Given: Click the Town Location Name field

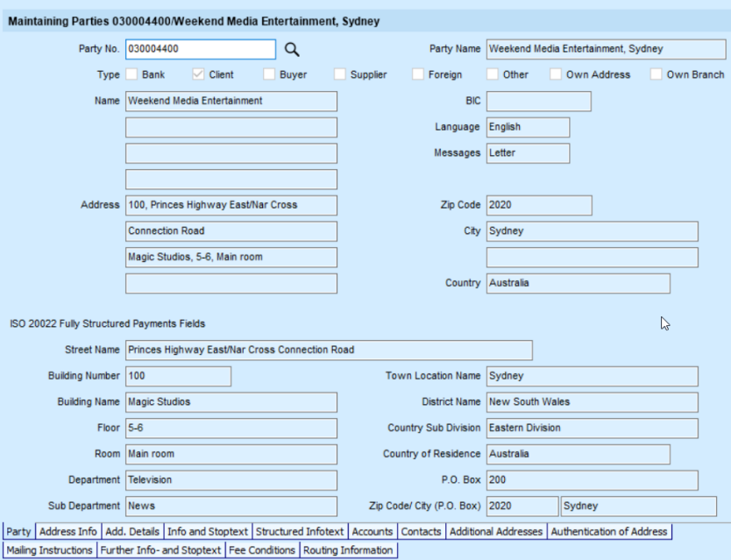Looking at the screenshot, I should tap(592, 376).
